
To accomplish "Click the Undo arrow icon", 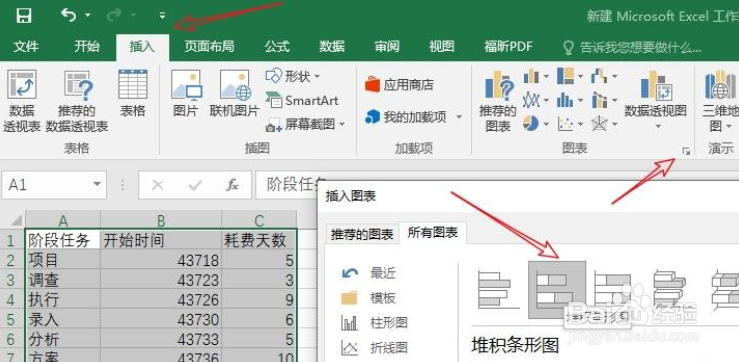I will (x=68, y=15).
